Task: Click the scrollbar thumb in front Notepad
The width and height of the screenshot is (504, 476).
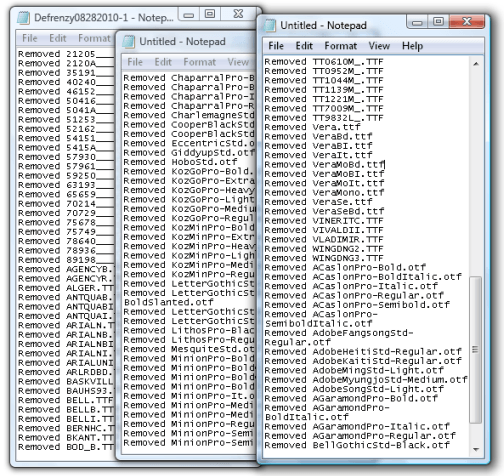Action: coord(475,349)
